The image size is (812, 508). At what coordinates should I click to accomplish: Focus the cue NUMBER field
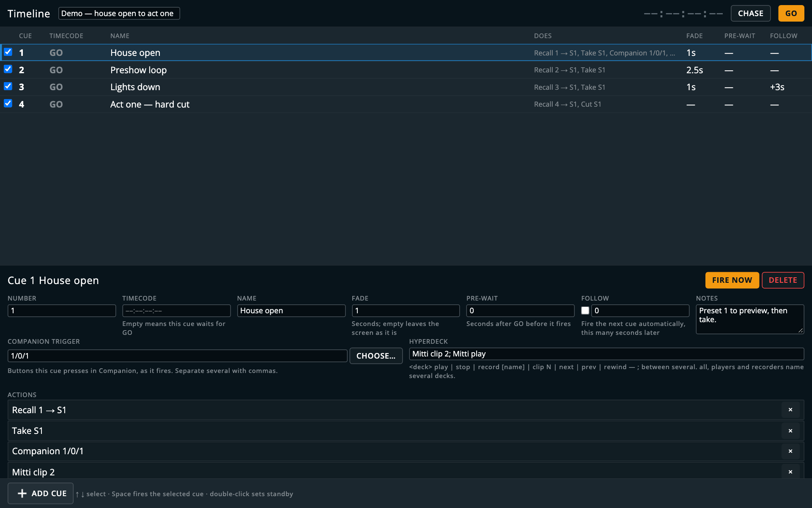(x=62, y=311)
